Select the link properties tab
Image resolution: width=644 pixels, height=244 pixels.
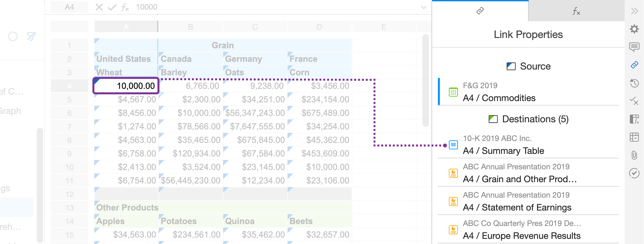[x=480, y=11]
